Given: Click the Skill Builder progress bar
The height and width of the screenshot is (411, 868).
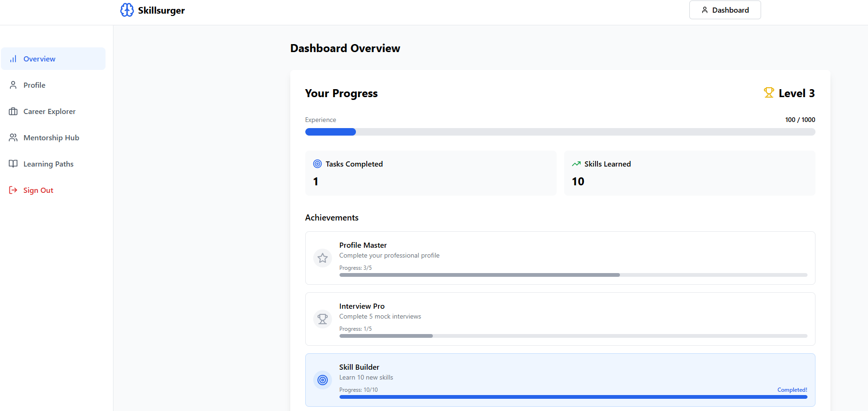Looking at the screenshot, I should pyautogui.click(x=573, y=397).
